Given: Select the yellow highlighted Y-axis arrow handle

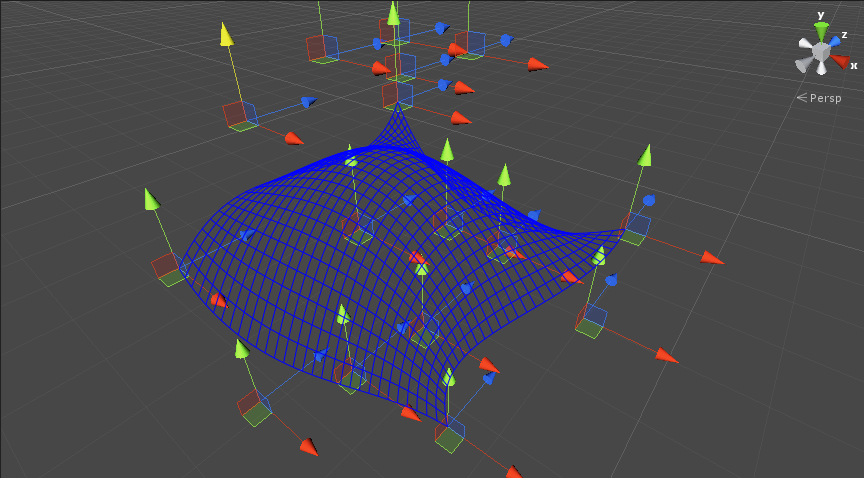Looking at the screenshot, I should 226,35.
